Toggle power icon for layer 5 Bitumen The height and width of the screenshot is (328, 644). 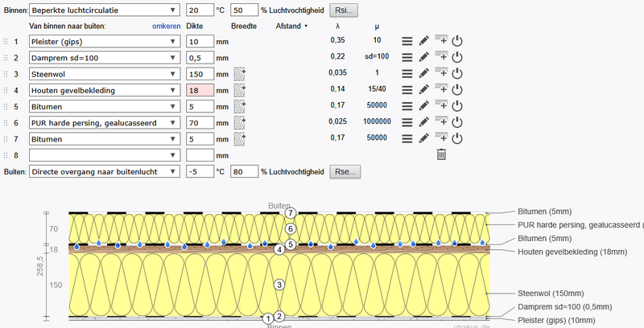[457, 106]
